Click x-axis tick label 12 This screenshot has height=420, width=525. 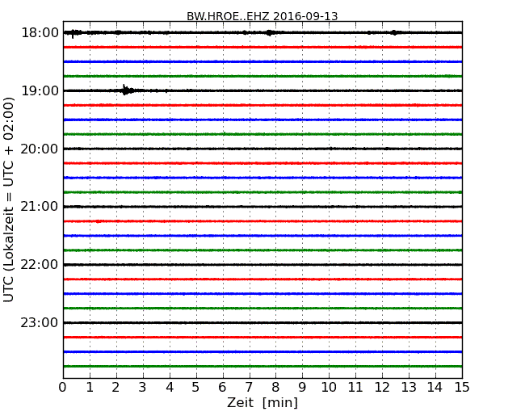click(x=382, y=388)
